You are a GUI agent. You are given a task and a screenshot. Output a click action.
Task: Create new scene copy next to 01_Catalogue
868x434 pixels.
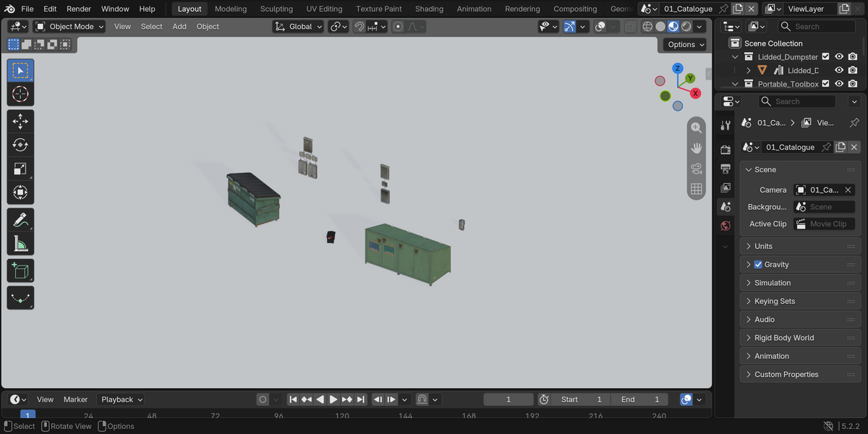click(x=841, y=147)
